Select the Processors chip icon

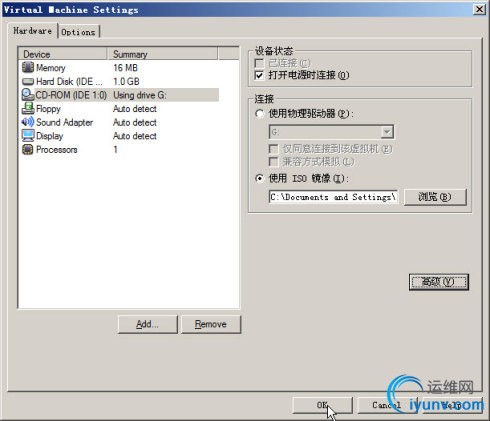coord(28,149)
